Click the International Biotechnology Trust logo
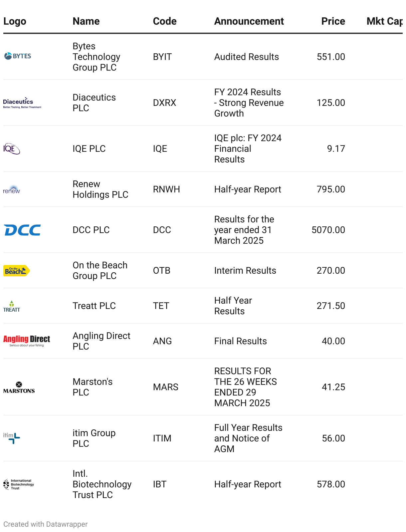The width and height of the screenshot is (406, 532). point(19,484)
